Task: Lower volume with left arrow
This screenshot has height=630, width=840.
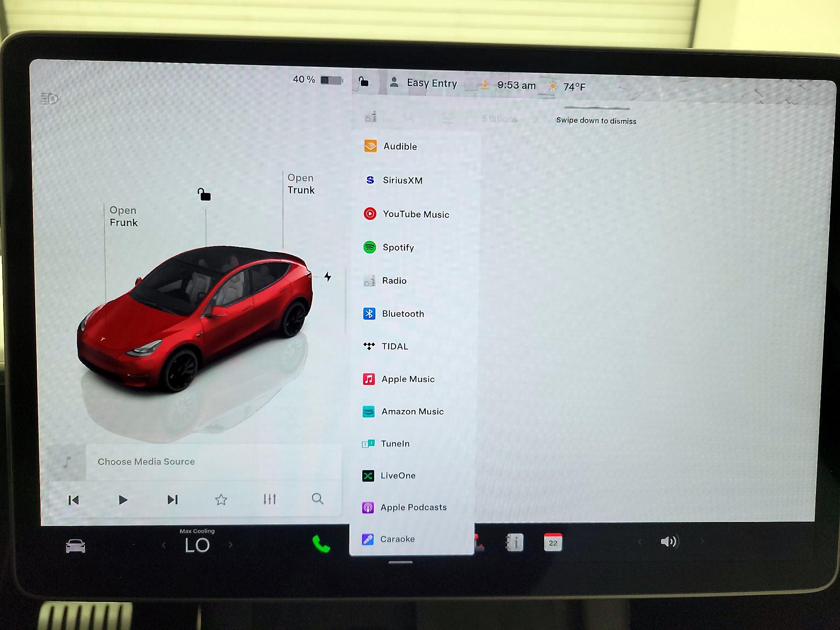Action: pos(640,542)
